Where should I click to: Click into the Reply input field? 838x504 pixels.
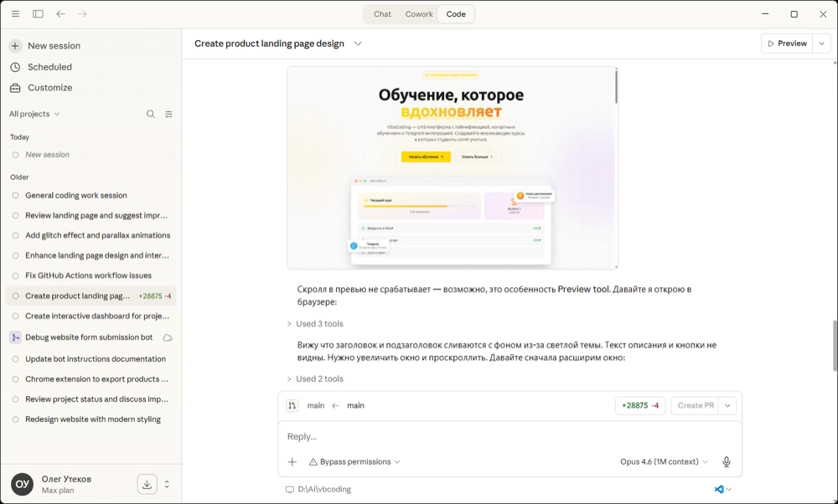tap(510, 437)
